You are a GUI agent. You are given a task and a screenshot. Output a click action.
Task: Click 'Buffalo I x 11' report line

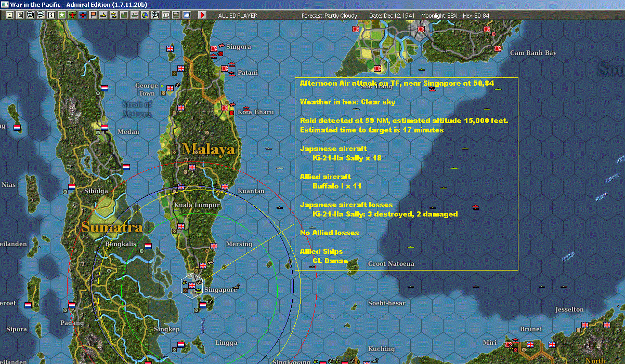pyautogui.click(x=336, y=186)
